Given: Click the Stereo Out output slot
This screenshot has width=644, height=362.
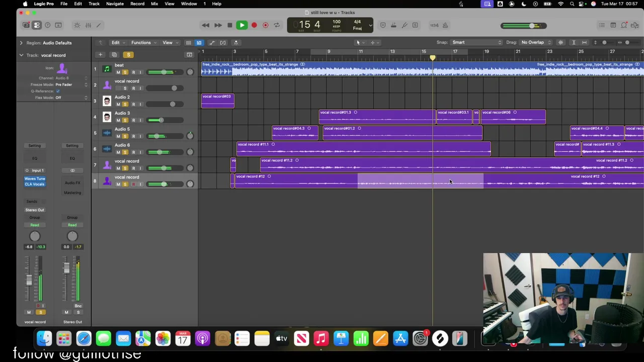Looking at the screenshot, I should [x=35, y=210].
